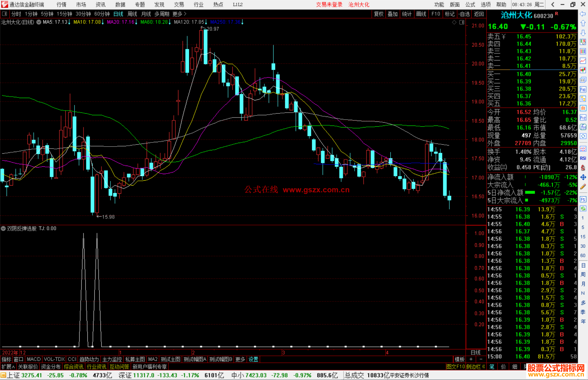Select the pencil drawing tool icon
The image size is (588, 380).
coord(583,187)
